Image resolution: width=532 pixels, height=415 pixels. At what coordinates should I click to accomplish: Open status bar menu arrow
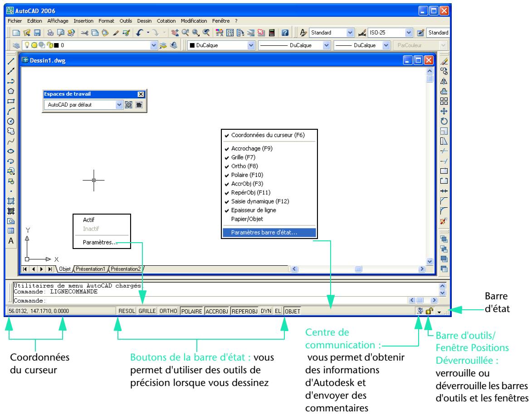point(439,312)
